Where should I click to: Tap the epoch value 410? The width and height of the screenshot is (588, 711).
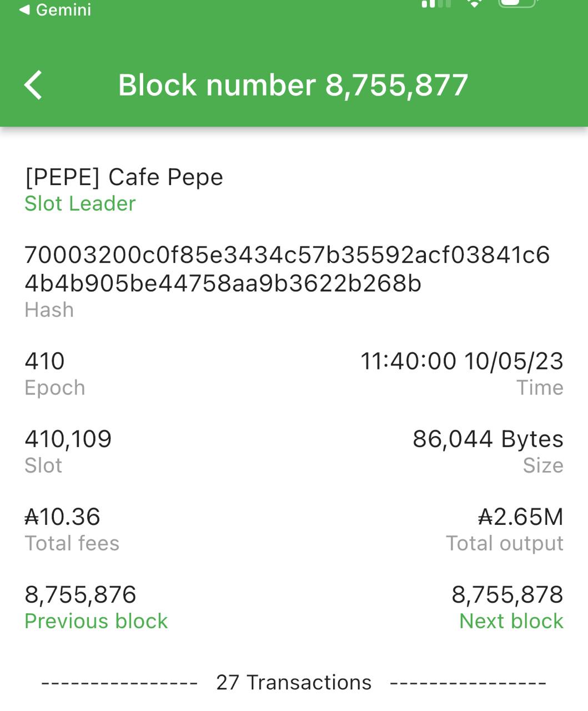pos(45,362)
